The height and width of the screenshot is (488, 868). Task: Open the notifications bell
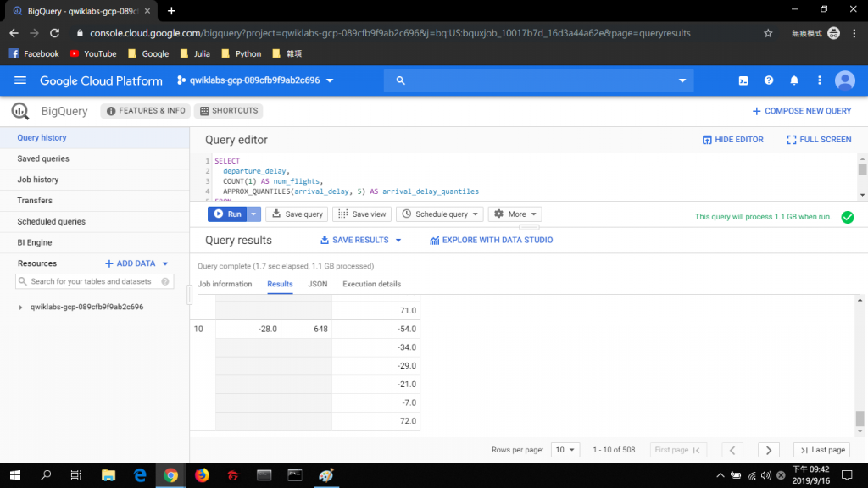tap(794, 80)
